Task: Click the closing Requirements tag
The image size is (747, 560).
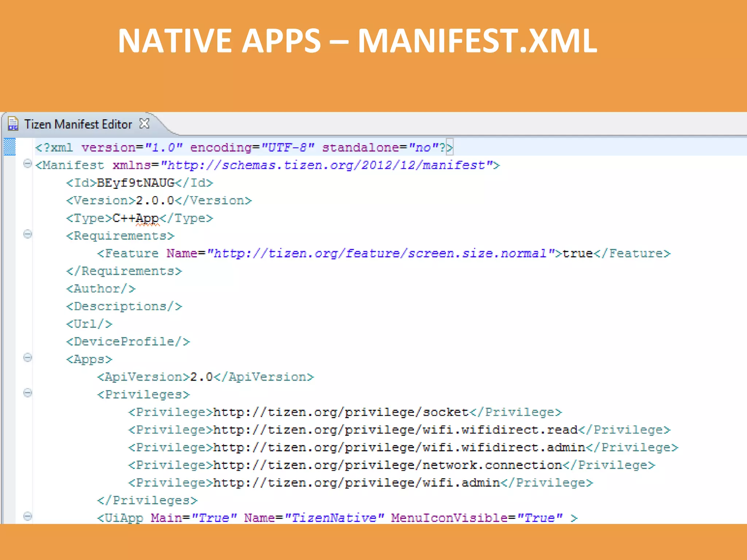Action: (124, 271)
